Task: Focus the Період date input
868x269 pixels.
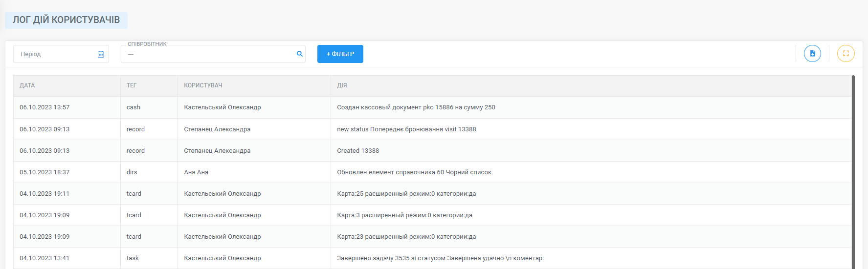Action: (61, 54)
